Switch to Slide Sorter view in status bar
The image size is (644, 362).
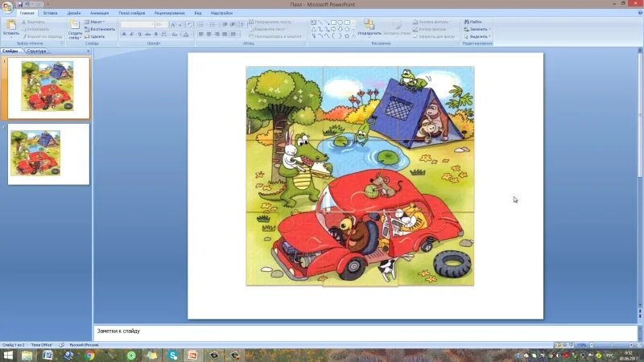(565, 345)
